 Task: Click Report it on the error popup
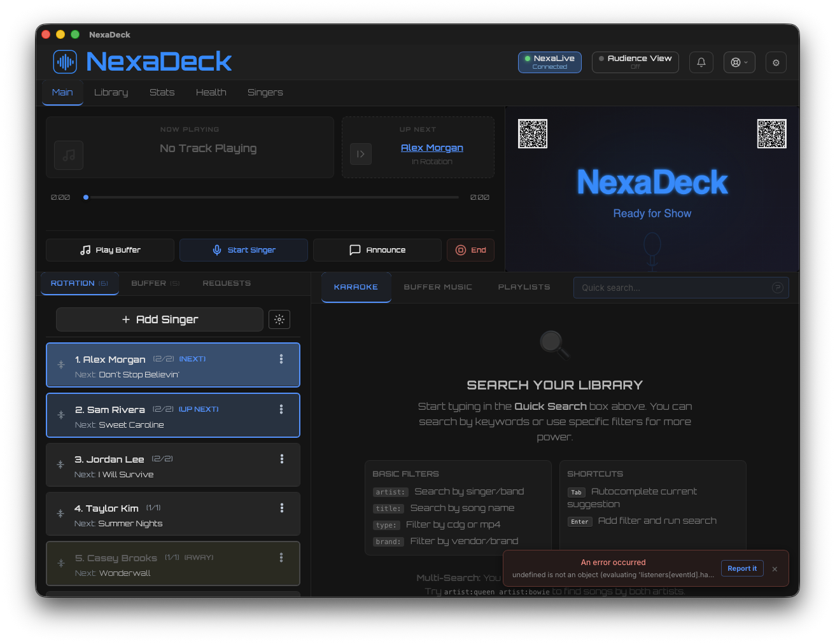coord(742,568)
